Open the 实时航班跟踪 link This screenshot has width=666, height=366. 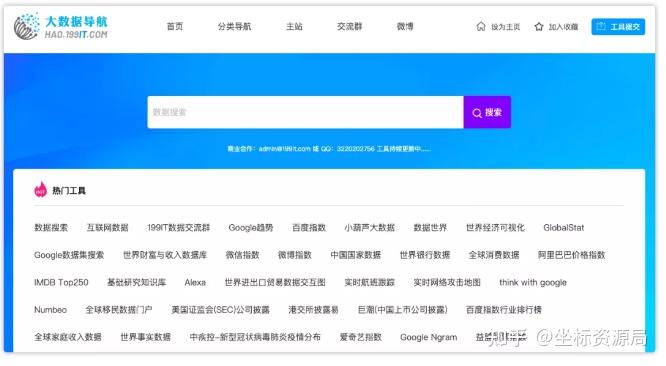click(x=370, y=282)
